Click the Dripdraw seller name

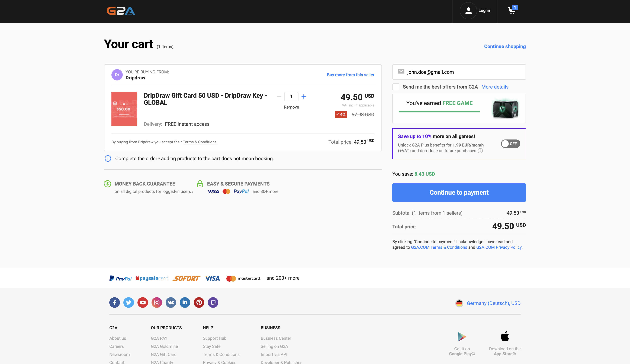135,78
